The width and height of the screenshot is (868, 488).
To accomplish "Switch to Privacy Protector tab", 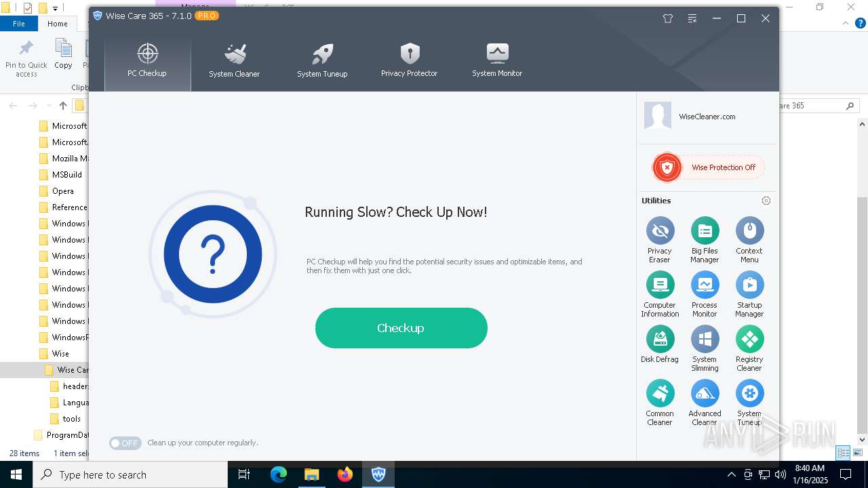I will [x=409, y=61].
